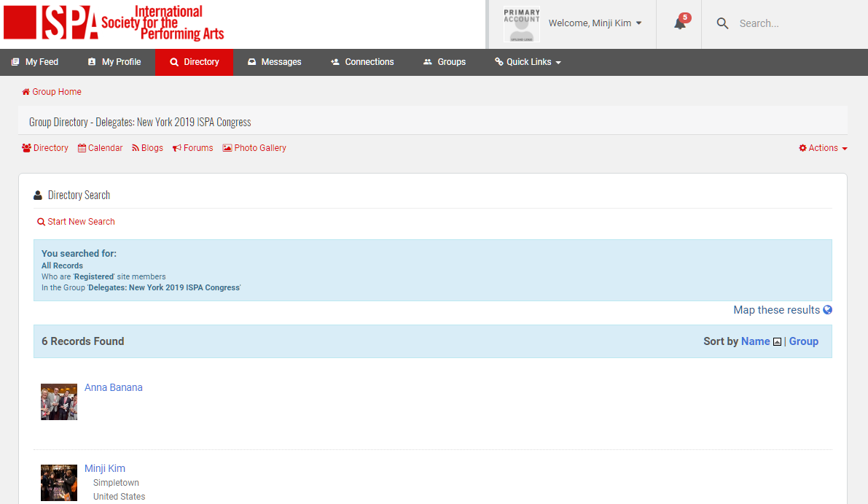Go to the Connections tab
This screenshot has height=504, width=868.
pyautogui.click(x=362, y=62)
